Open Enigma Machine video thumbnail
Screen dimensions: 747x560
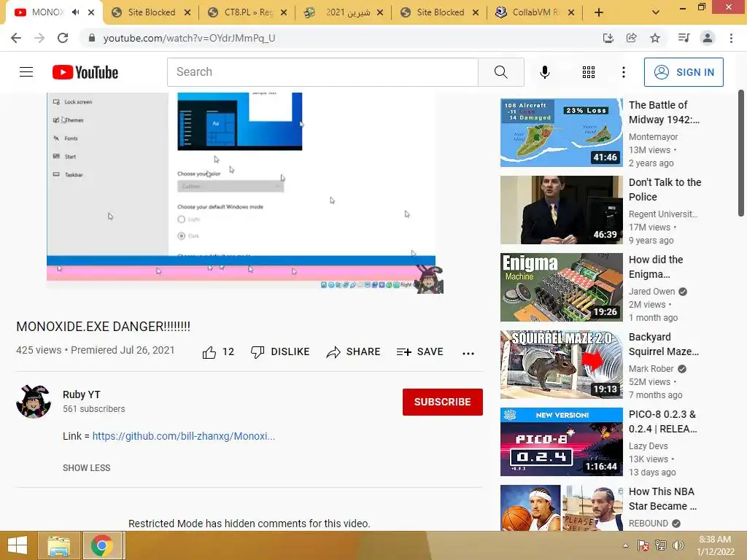point(561,287)
